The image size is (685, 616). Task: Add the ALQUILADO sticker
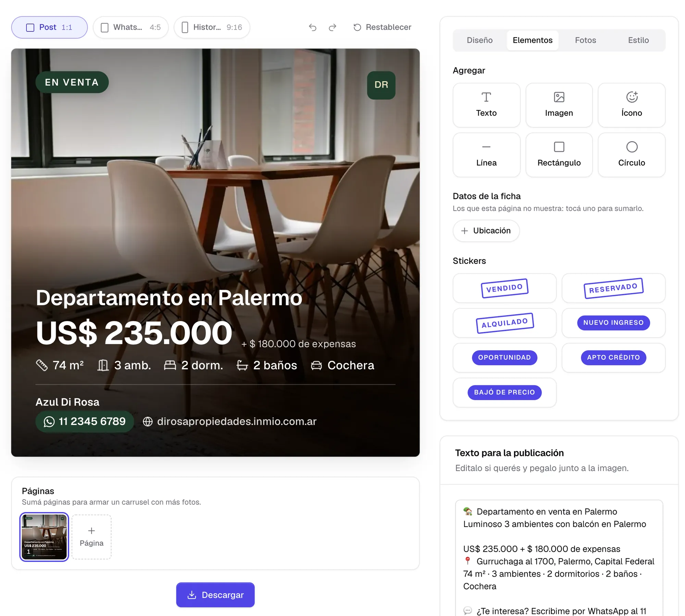coord(505,323)
